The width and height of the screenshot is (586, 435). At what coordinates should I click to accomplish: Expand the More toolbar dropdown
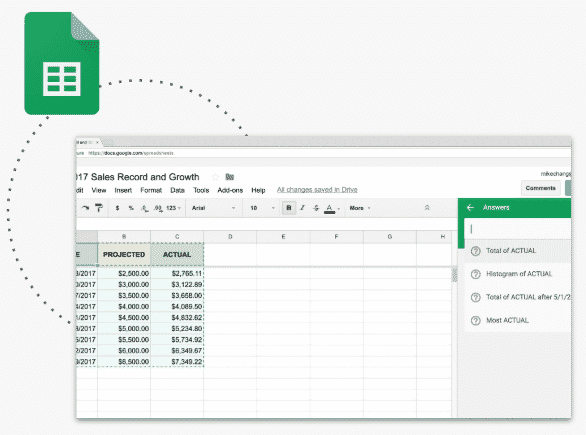coord(360,208)
